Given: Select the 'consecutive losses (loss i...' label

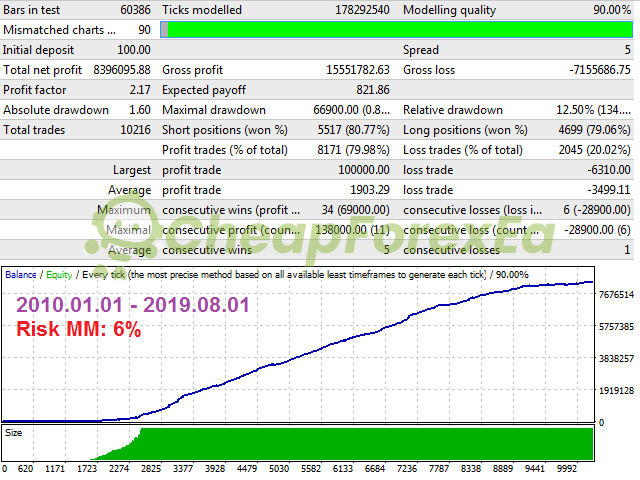Looking at the screenshot, I should click(x=473, y=210).
